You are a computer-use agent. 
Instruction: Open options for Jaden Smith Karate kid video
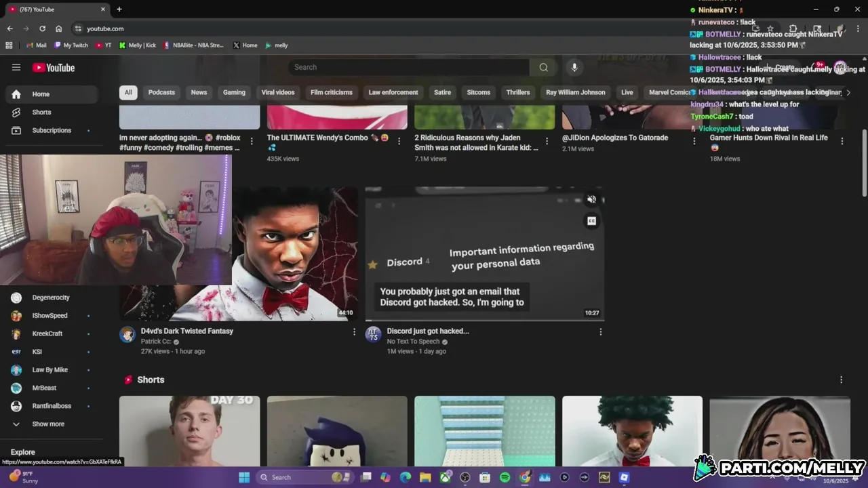[547, 142]
